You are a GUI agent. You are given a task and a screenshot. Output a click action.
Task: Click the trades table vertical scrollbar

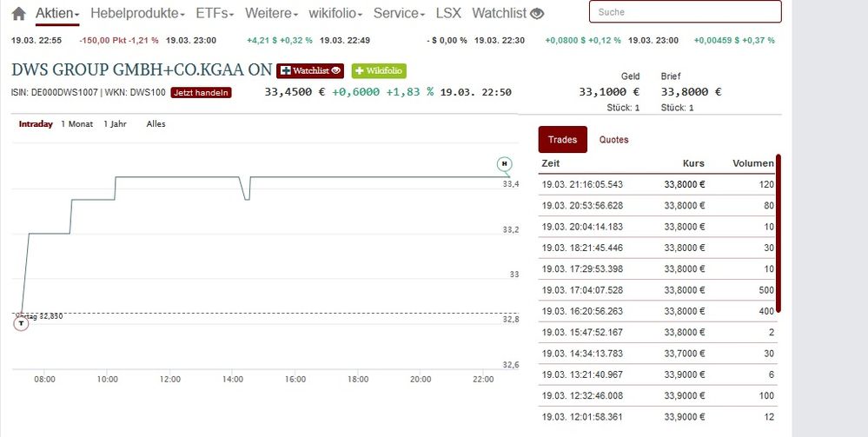[778, 233]
